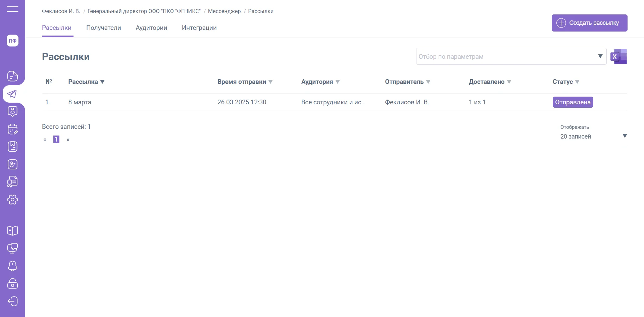This screenshot has height=317, width=644.
Task: Open the open-book knowledge icon
Action: tap(12, 230)
